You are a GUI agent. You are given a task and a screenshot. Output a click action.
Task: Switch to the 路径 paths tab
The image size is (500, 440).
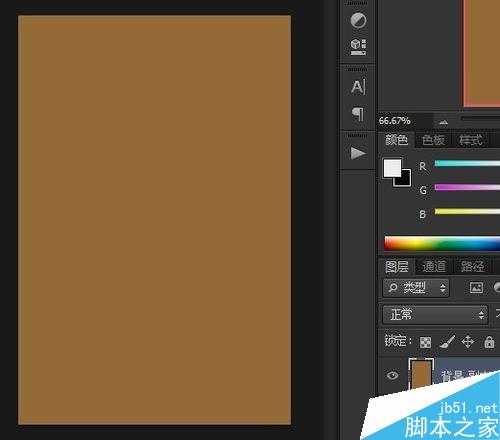[472, 266]
